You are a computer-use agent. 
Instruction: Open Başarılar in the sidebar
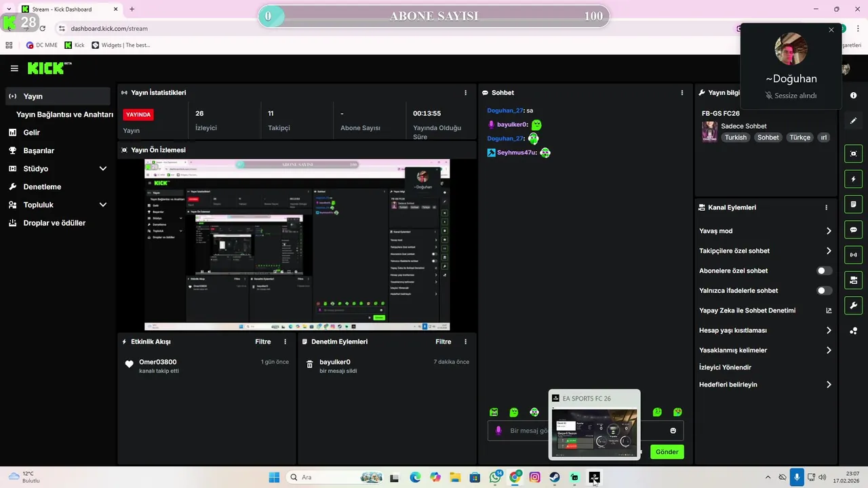tap(39, 150)
